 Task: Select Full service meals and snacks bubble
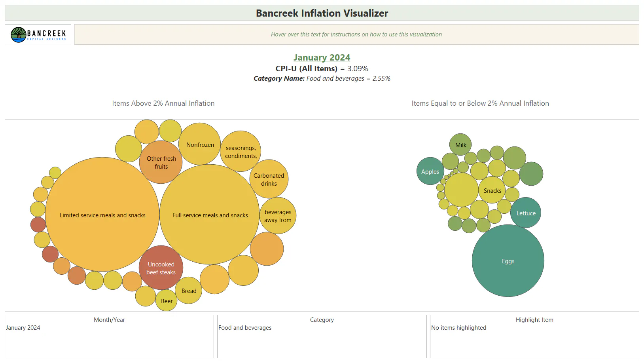[210, 215]
